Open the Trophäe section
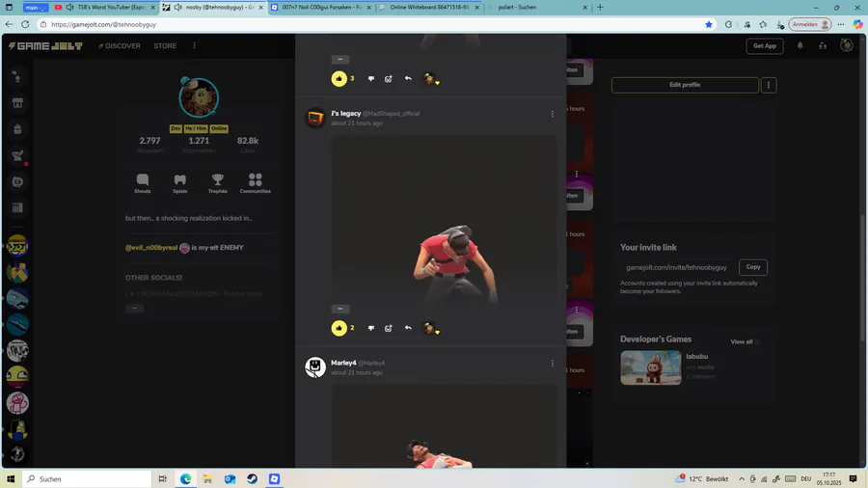 tap(218, 183)
